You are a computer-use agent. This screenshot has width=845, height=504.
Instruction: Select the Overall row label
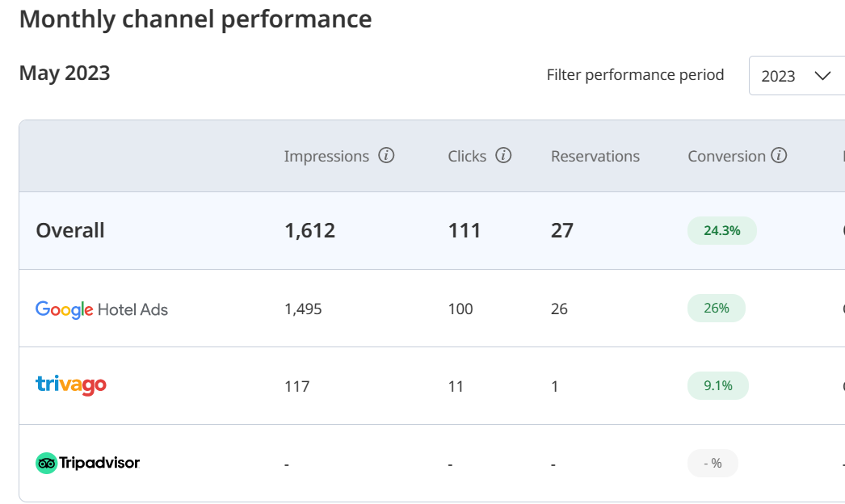(70, 230)
